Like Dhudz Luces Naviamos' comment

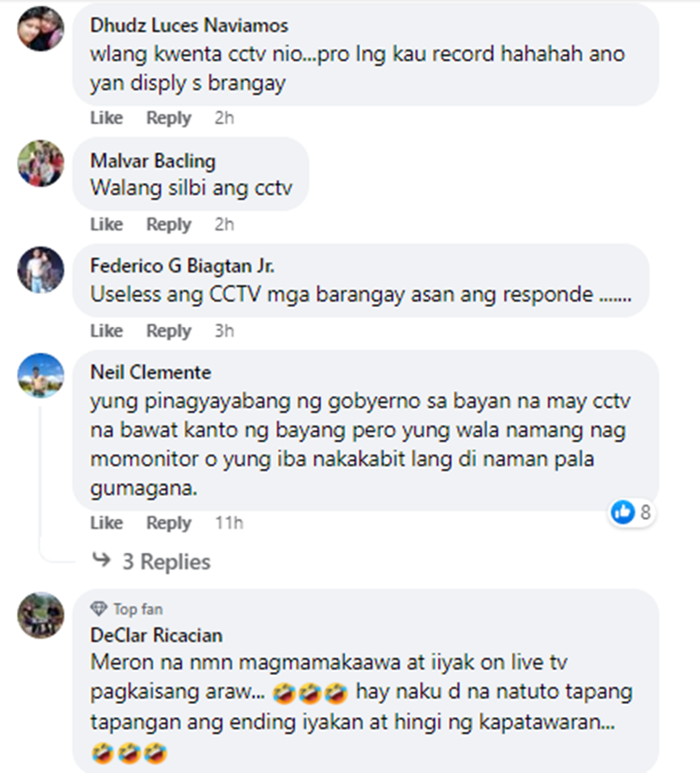tap(106, 118)
